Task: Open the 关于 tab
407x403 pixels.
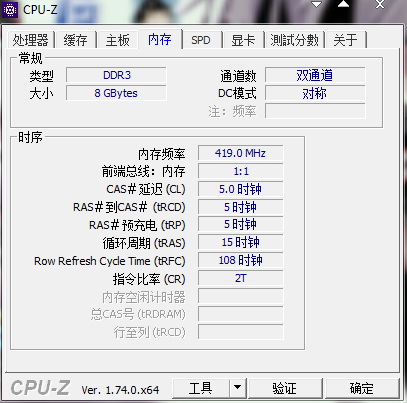Action: (345, 40)
